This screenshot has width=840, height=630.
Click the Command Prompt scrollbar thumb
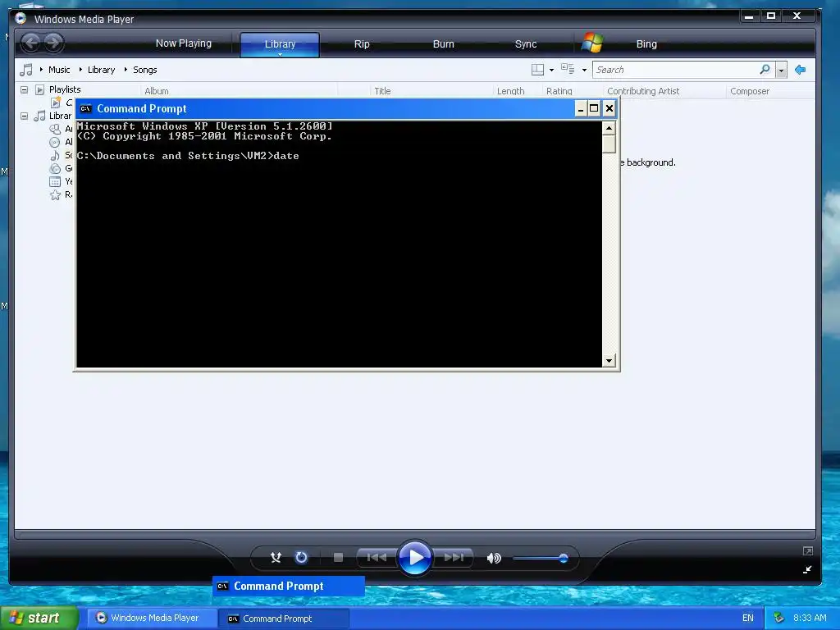609,144
